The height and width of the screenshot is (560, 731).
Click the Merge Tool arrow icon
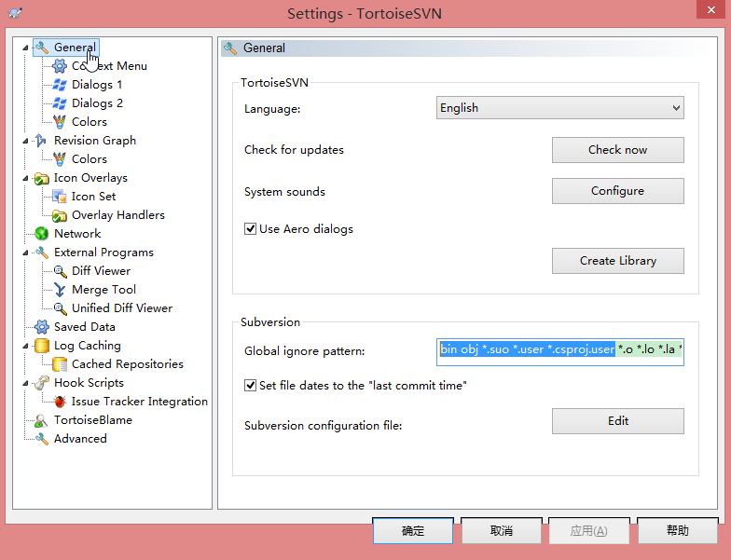(60, 290)
